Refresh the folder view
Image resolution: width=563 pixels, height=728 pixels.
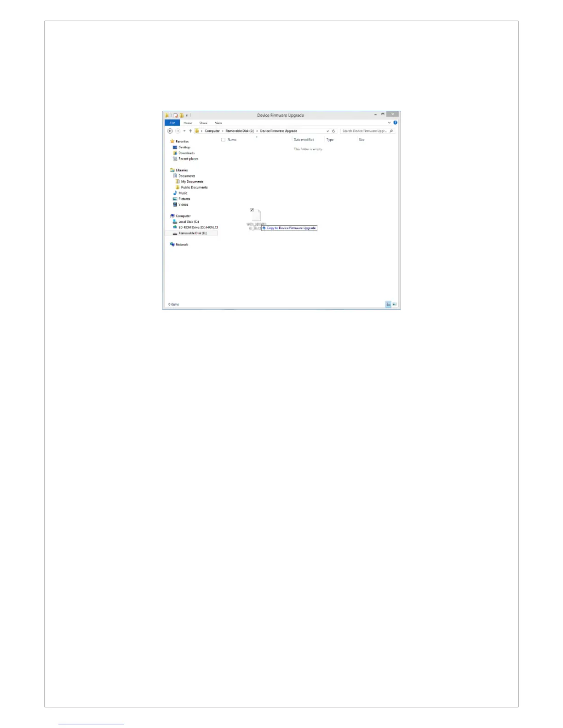click(333, 131)
